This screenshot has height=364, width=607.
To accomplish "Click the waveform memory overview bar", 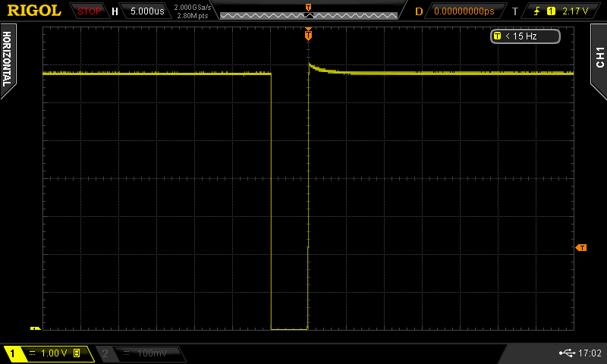I will (308, 14).
